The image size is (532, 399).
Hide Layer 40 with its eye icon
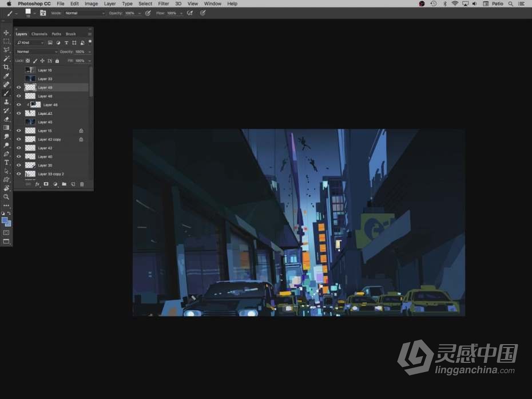pyautogui.click(x=19, y=157)
